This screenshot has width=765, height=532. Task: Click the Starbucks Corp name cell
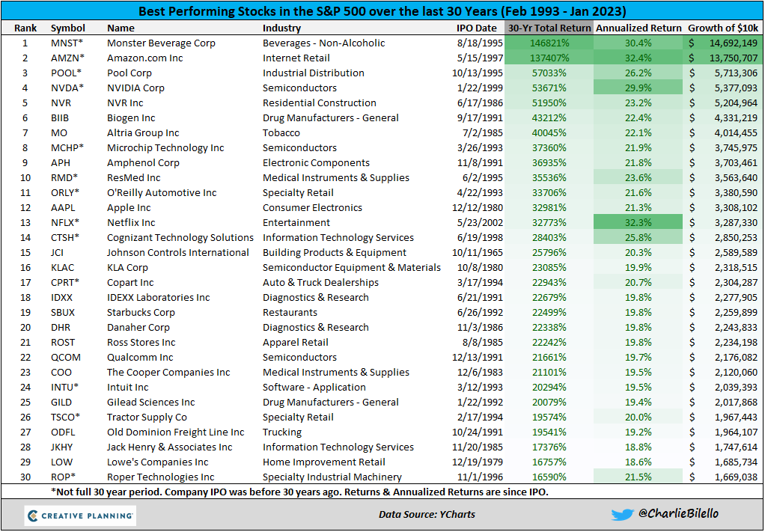pos(141,313)
